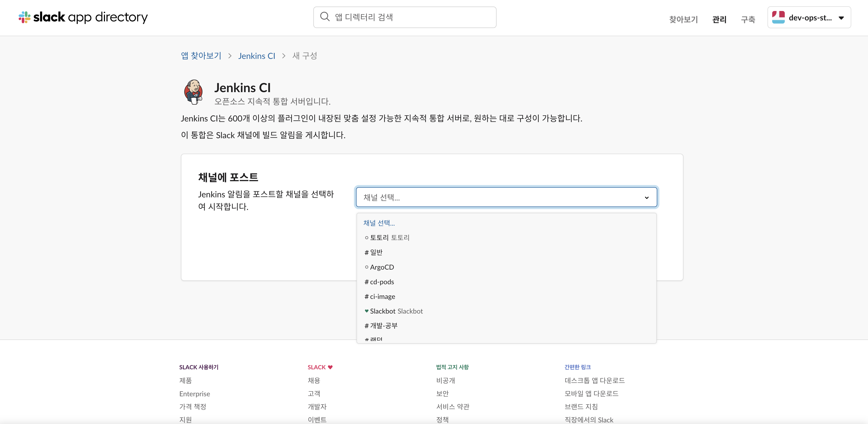The width and height of the screenshot is (868, 424).
Task: Click the search magnifier icon
Action: click(x=325, y=17)
